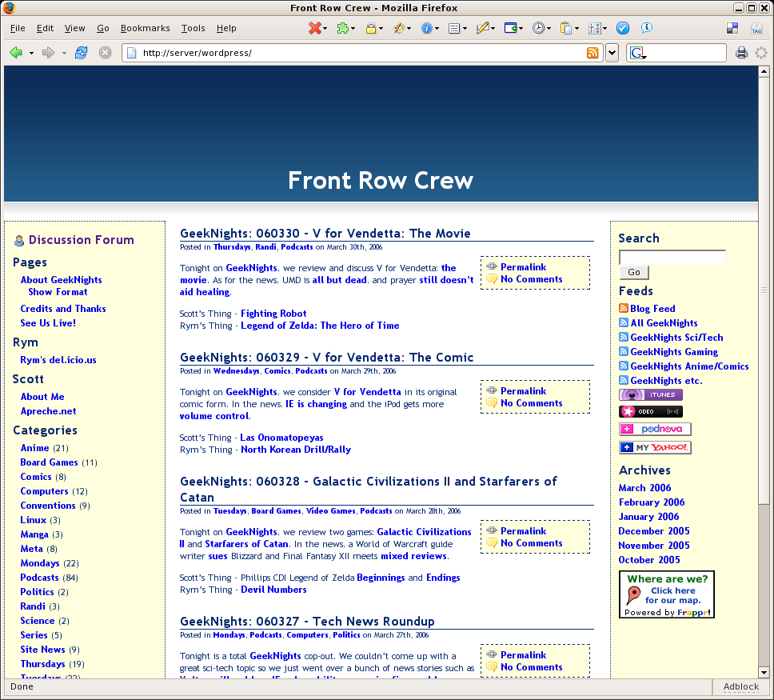Click the page Search text field
This screenshot has width=774, height=700.
(x=672, y=258)
